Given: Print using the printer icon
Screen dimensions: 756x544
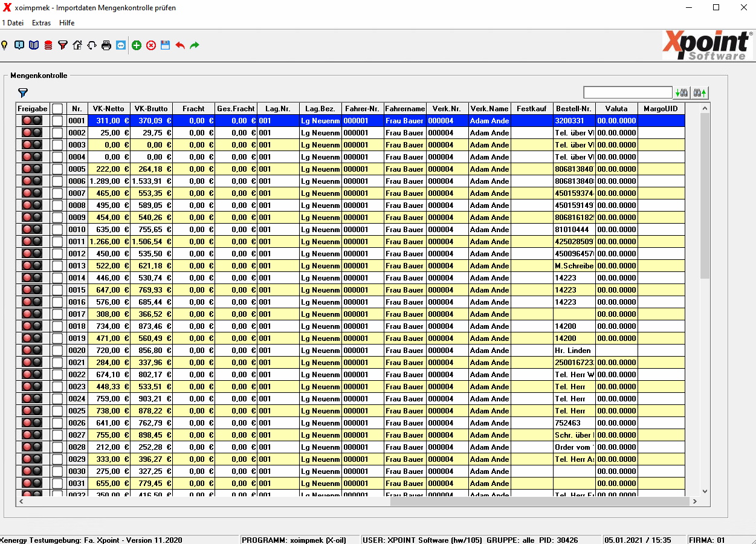Looking at the screenshot, I should (x=106, y=45).
